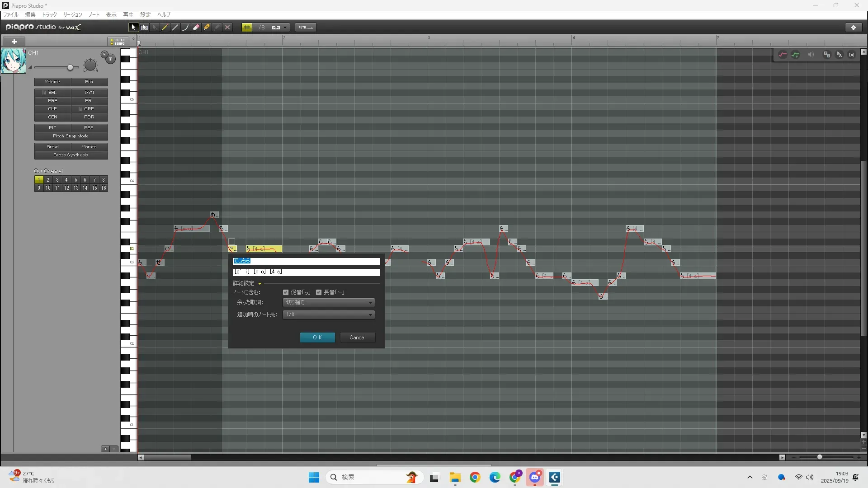Screen dimensions: 868x488
Task: Toggle the phoneme [a] display icon
Action: (852, 55)
